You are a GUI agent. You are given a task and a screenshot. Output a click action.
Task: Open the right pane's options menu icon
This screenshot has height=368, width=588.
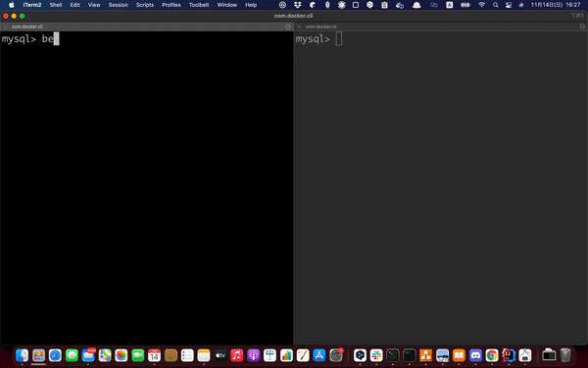[582, 26]
